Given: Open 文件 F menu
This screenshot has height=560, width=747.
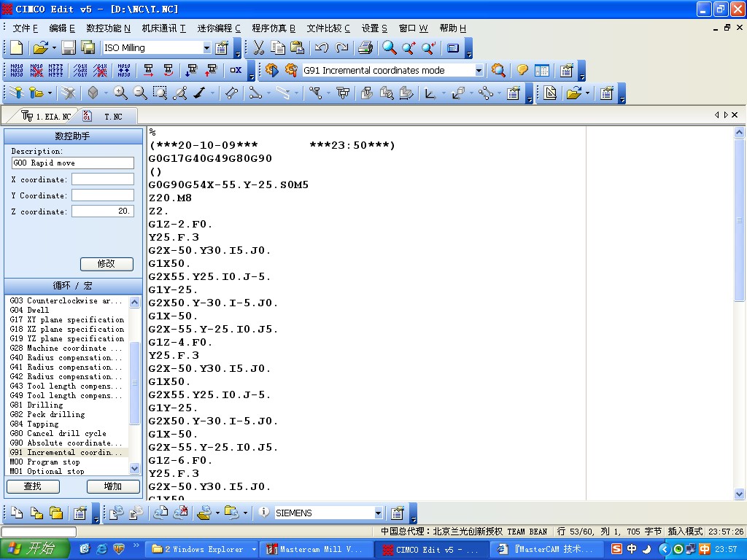Looking at the screenshot, I should pyautogui.click(x=26, y=28).
